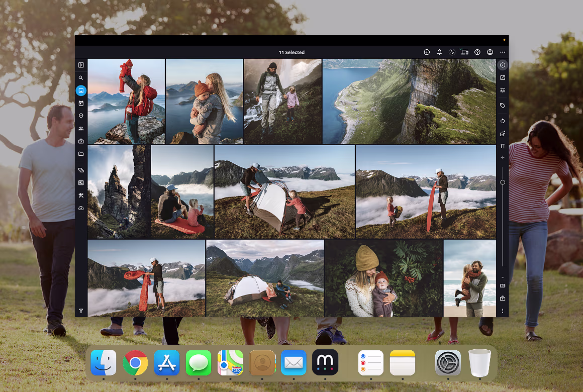Expand the bottom-right vertical dots menu
583x392 pixels.
[x=503, y=311]
